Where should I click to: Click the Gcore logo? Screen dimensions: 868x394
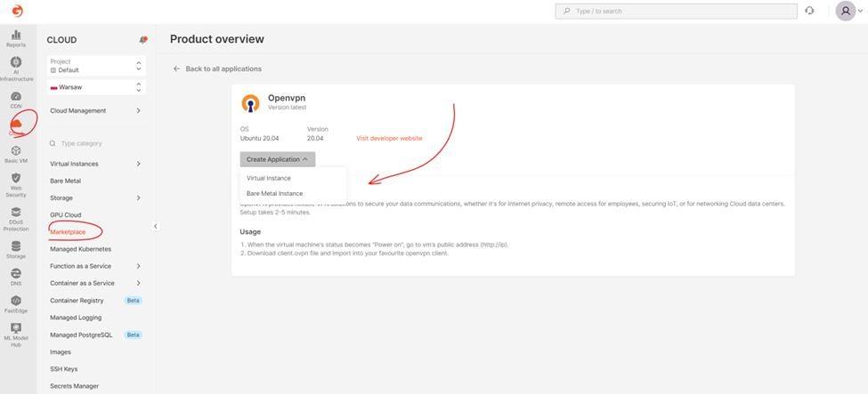[x=17, y=11]
